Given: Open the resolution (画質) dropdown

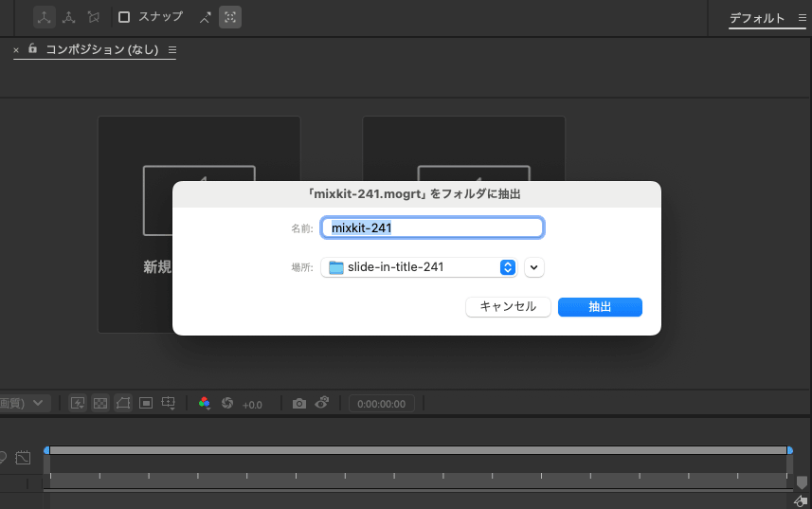Looking at the screenshot, I should click(26, 403).
